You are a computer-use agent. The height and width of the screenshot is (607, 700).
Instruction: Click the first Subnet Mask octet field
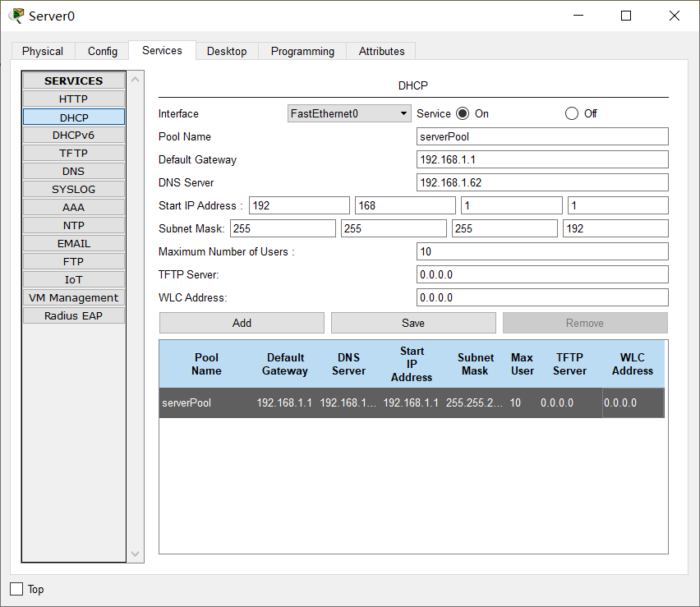pyautogui.click(x=283, y=228)
